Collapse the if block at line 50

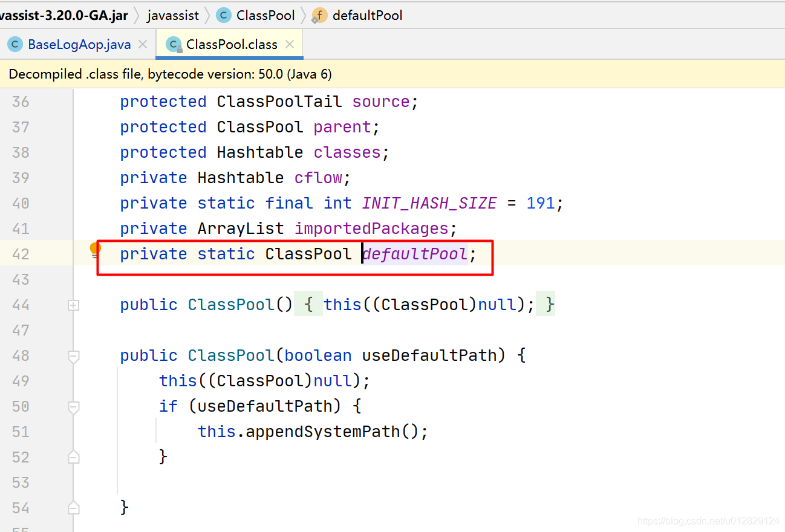(73, 407)
